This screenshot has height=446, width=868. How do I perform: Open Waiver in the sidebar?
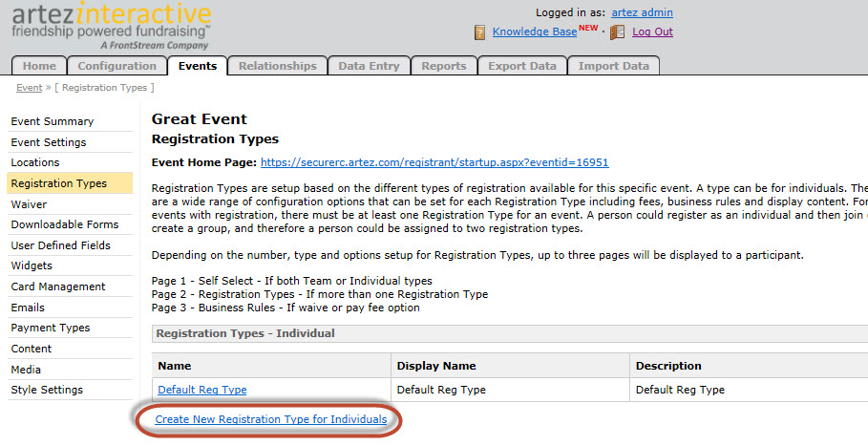70,204
